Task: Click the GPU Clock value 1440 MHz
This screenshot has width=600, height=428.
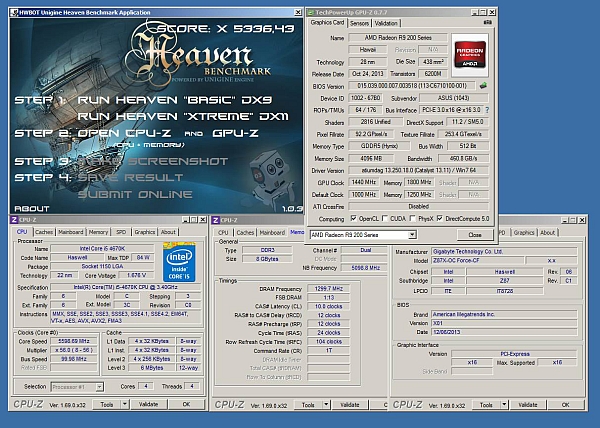Action: (364, 182)
